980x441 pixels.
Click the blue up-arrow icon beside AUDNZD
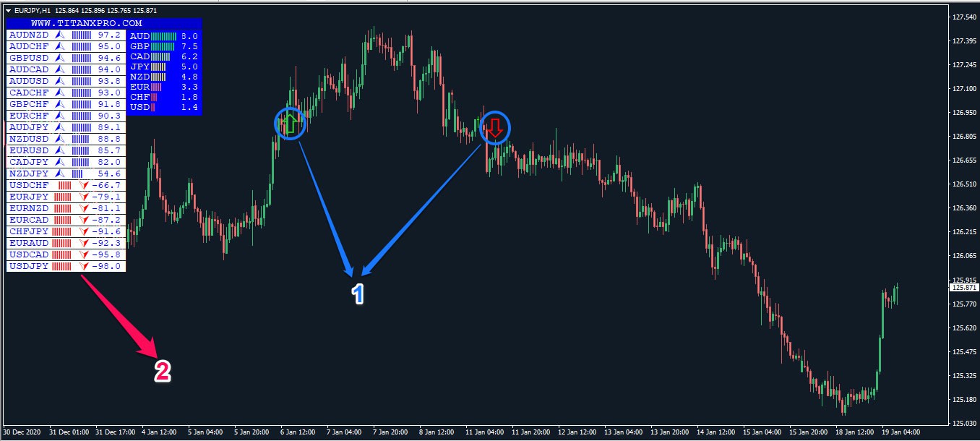click(60, 35)
